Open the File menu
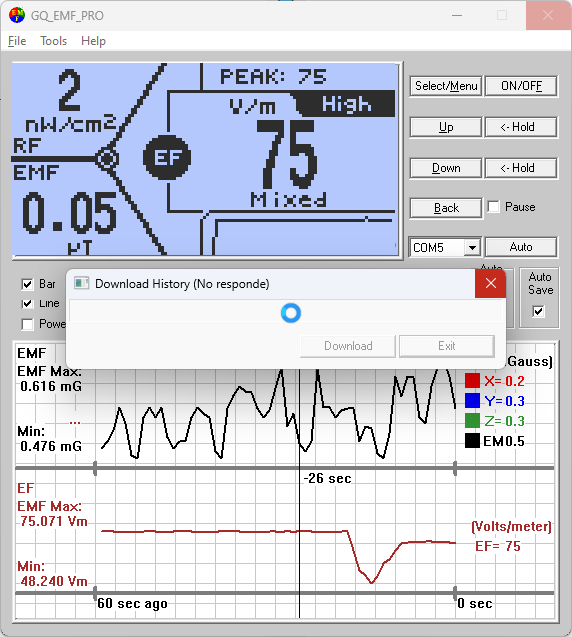The image size is (572, 637). click(x=17, y=41)
